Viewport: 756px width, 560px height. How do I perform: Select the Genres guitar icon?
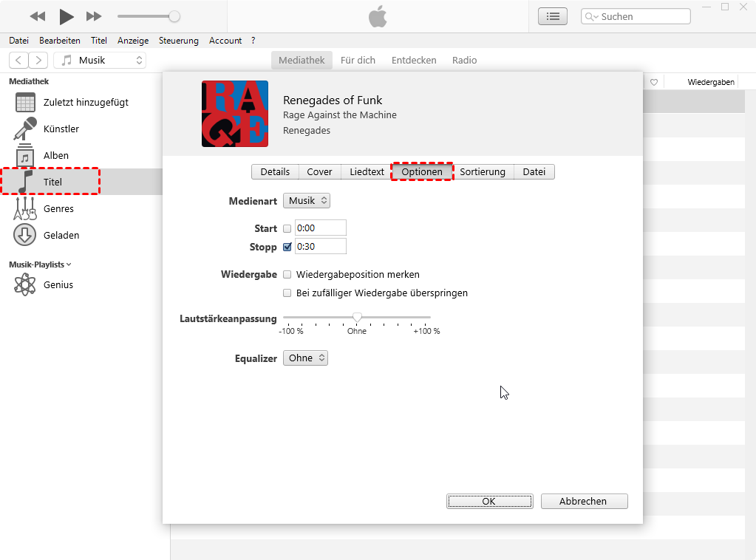(25, 209)
